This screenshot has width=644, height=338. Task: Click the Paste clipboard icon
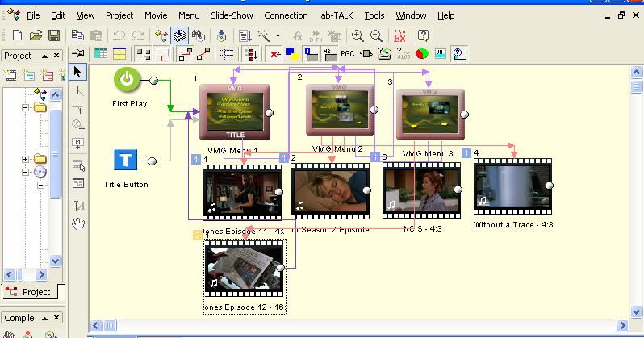tap(96, 35)
